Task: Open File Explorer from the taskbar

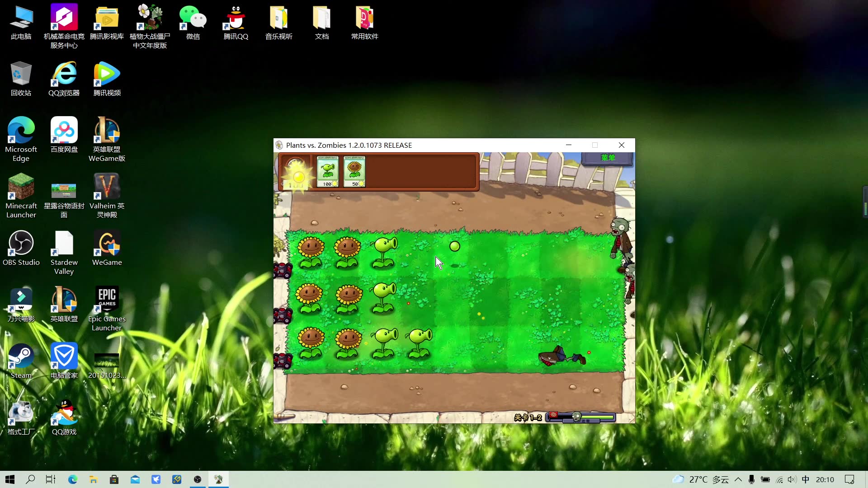Action: coord(93,479)
